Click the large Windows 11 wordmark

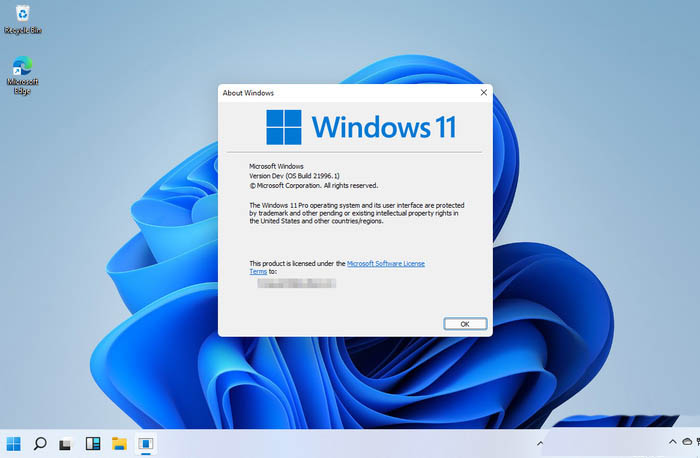384,127
